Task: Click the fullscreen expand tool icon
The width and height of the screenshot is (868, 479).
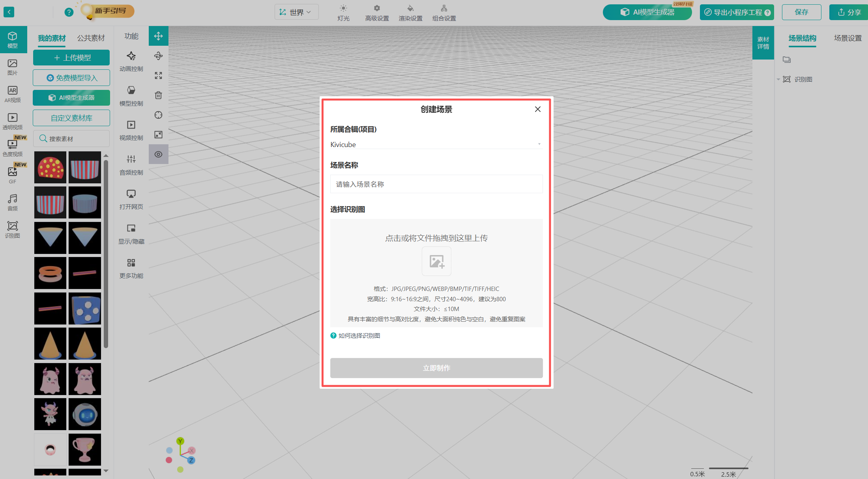Action: click(158, 75)
